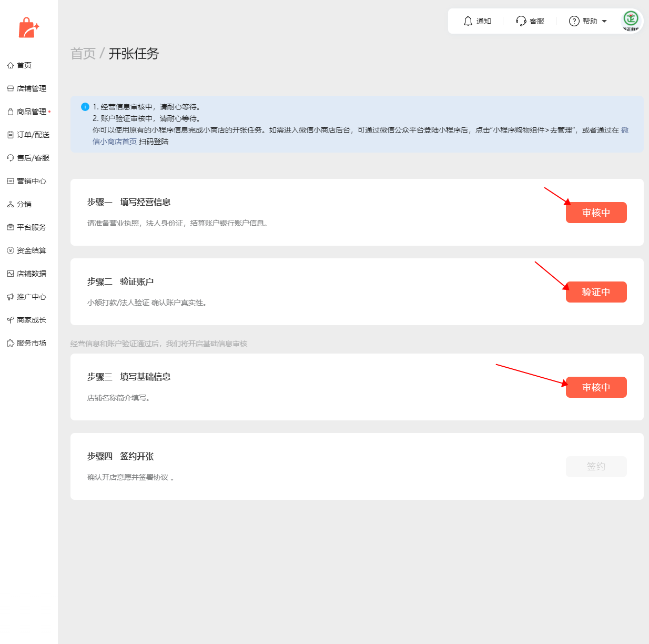
Task: Click the customer service headset icon in header
Action: coord(521,21)
